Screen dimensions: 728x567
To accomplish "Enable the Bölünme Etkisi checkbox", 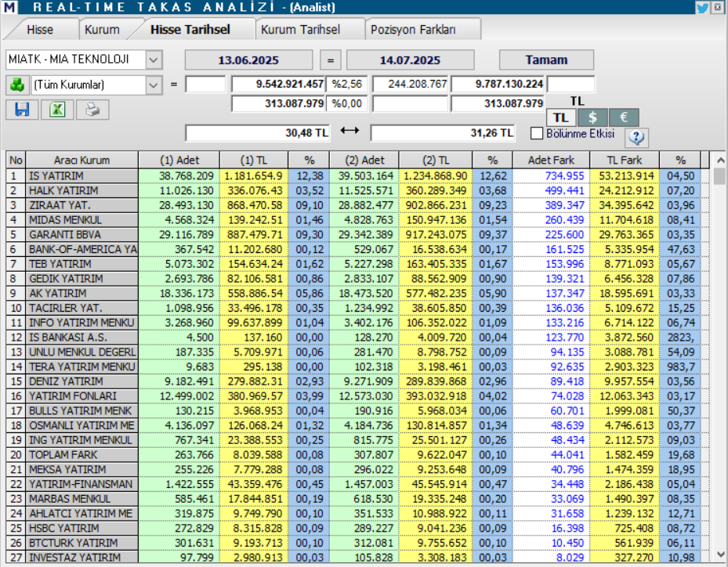I will (537, 134).
